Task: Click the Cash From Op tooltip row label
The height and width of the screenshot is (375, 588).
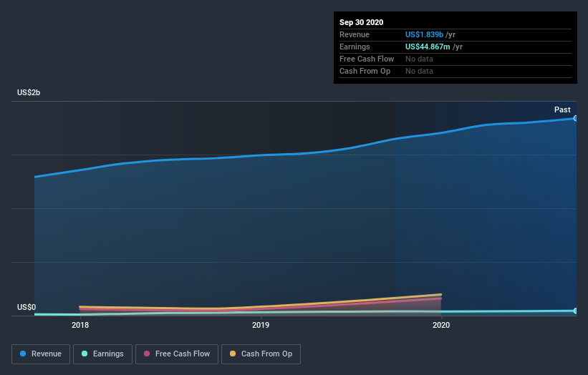Action: tap(365, 71)
